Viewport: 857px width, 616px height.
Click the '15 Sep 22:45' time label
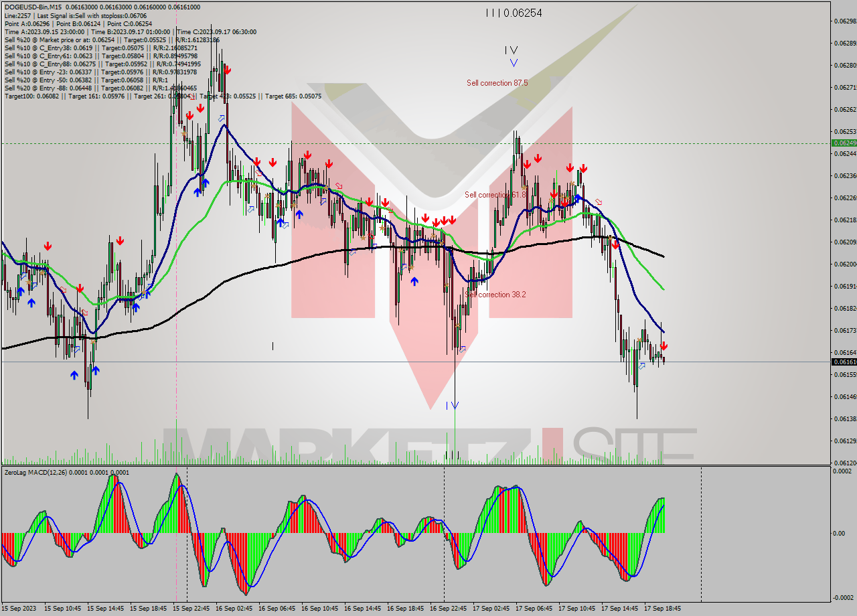pyautogui.click(x=191, y=609)
